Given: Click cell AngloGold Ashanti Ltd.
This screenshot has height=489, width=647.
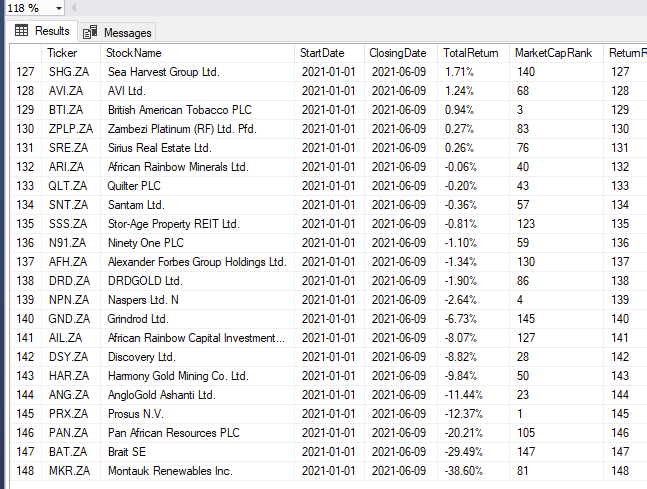Looking at the screenshot, I should pyautogui.click(x=198, y=395).
